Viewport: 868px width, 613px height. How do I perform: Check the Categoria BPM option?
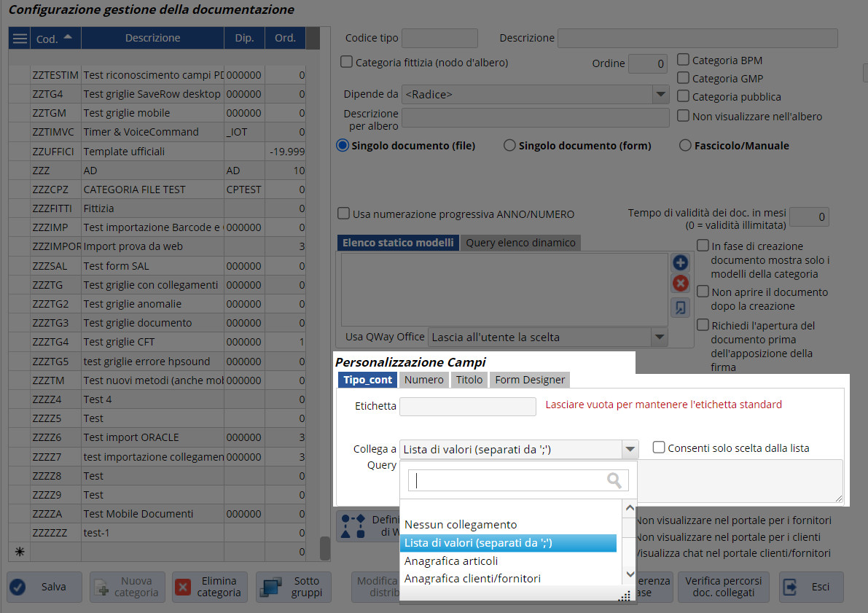[x=683, y=60]
